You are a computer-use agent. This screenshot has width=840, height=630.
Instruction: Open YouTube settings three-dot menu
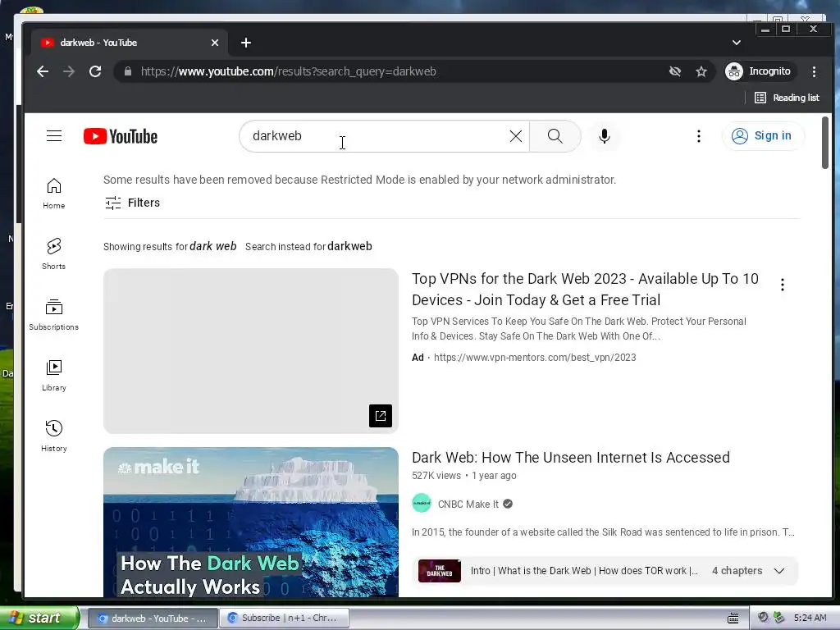tap(699, 136)
